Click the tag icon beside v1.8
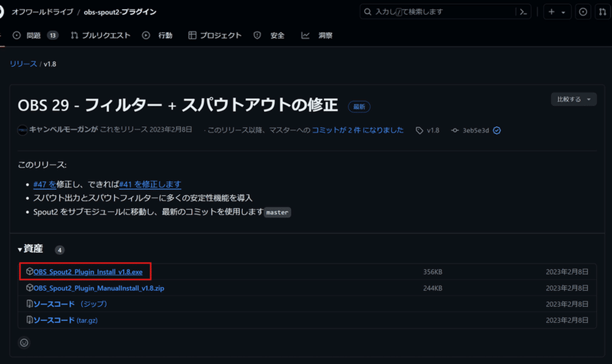Viewport: 612px width, 364px height. [419, 131]
